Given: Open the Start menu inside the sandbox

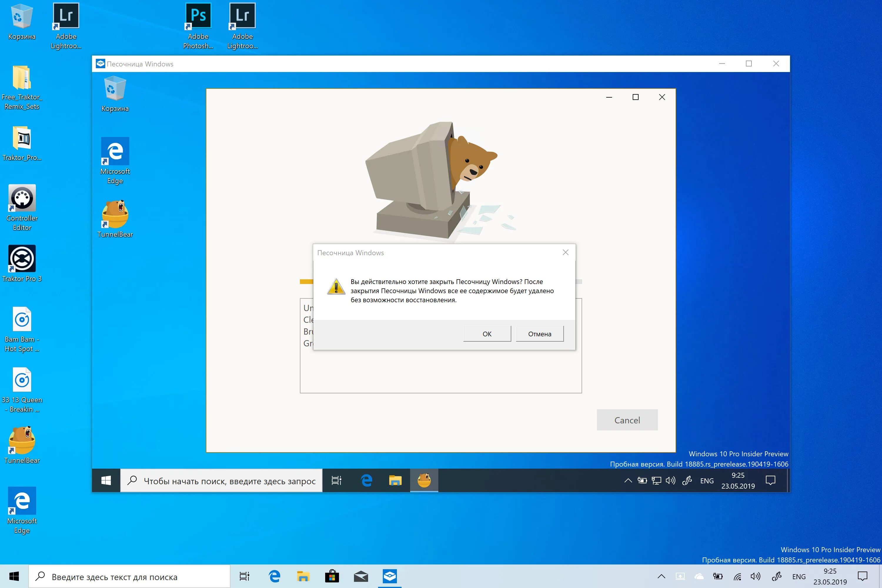Looking at the screenshot, I should click(x=106, y=480).
